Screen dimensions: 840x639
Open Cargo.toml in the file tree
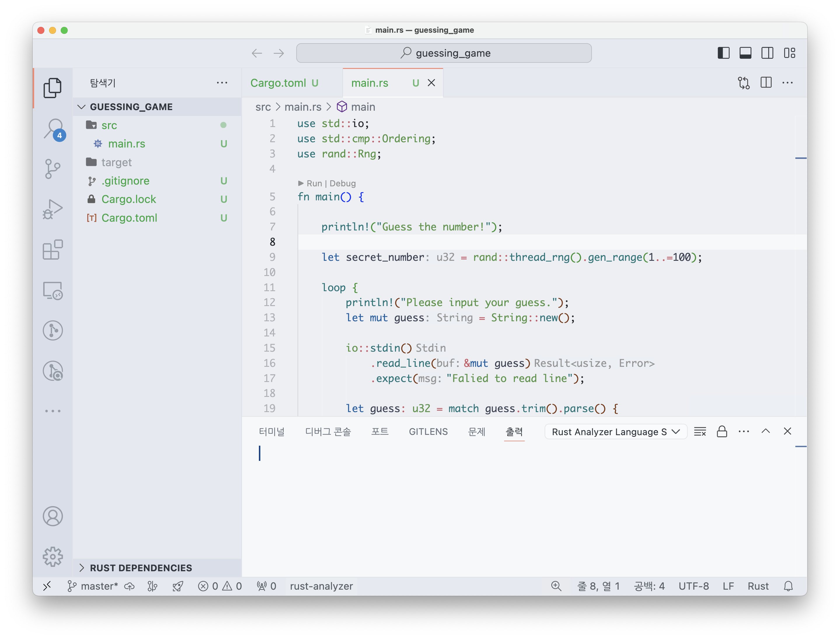157,218
